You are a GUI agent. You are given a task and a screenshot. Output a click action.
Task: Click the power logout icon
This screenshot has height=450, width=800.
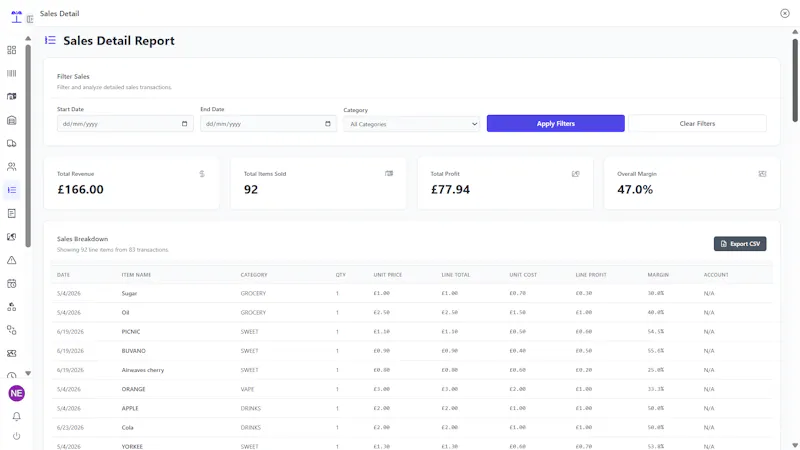[16, 436]
